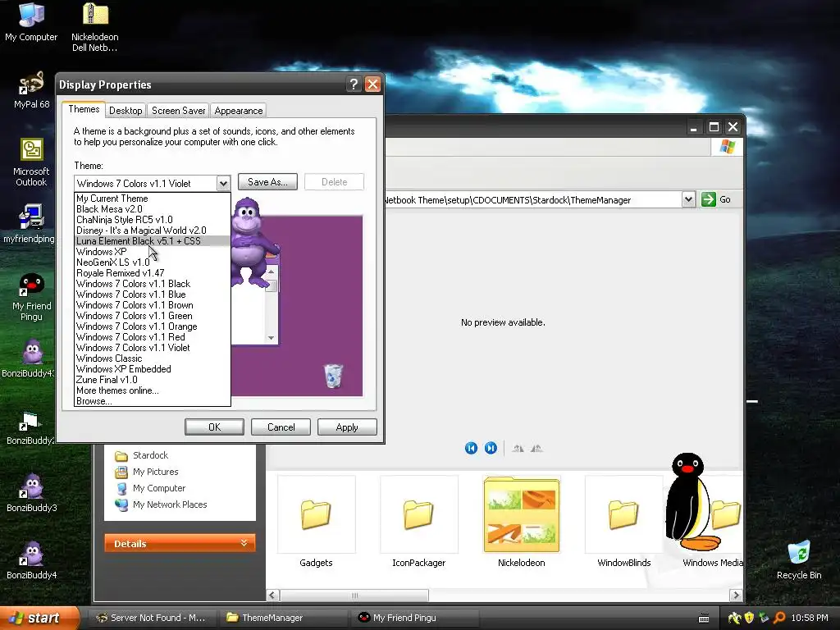Choose Royale Remixed v1.47 theme
This screenshot has height=630, width=840.
(152, 273)
